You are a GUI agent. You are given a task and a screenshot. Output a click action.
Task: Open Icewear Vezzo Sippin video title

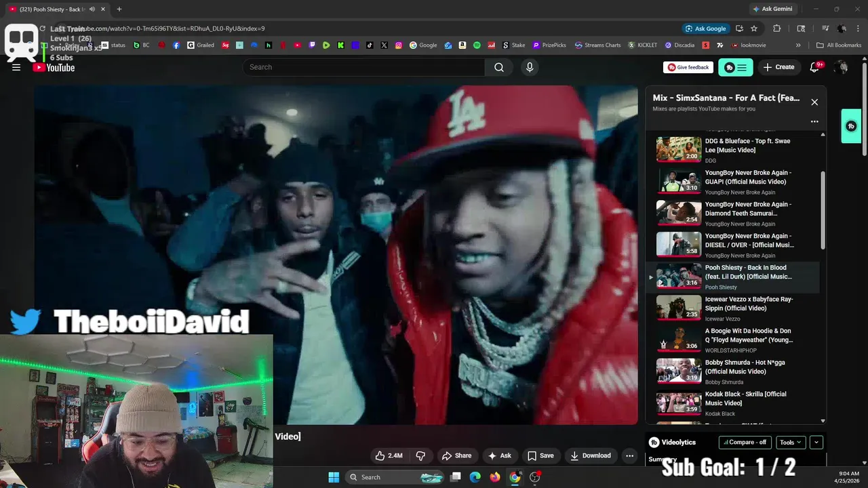(749, 304)
